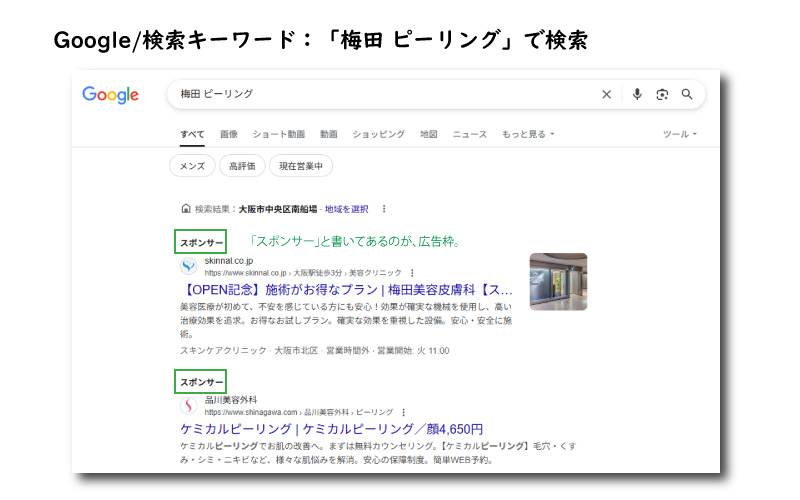Apply the メンズ filter chip
800x500 pixels.
click(x=192, y=166)
